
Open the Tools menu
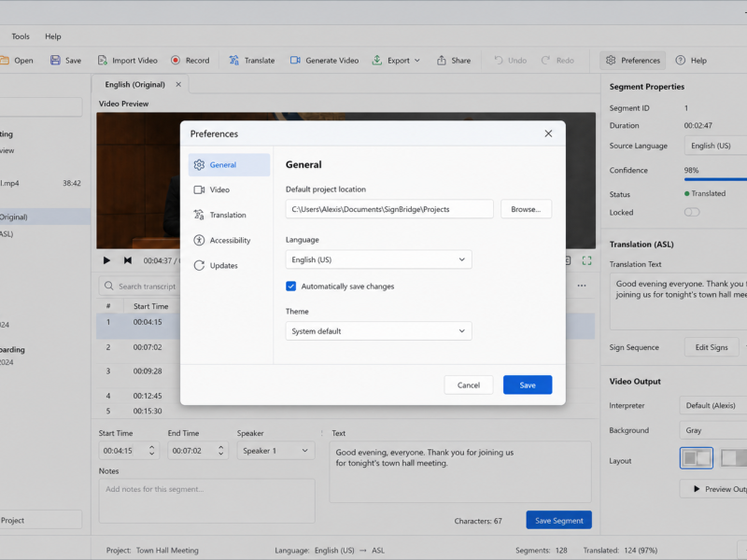click(21, 36)
